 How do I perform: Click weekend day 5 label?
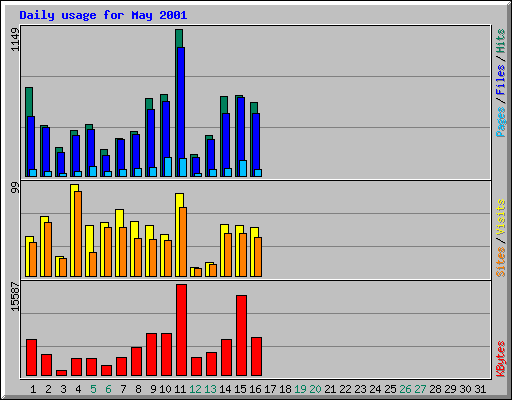point(93,389)
